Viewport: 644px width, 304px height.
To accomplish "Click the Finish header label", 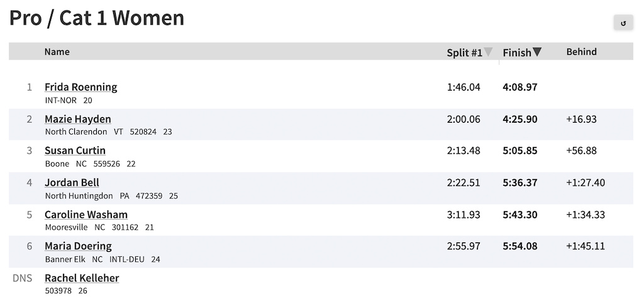I will coord(517,53).
